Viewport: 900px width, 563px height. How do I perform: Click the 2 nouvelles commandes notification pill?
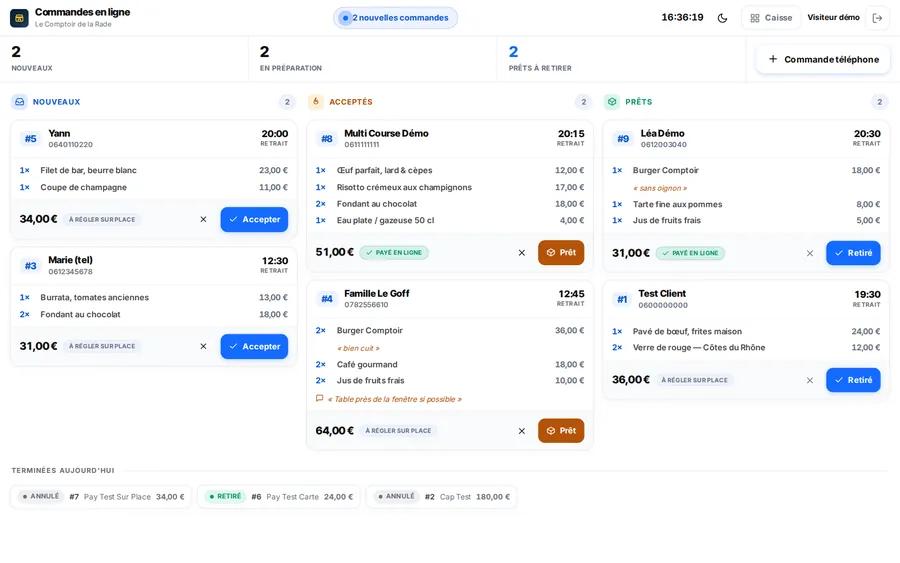point(395,18)
